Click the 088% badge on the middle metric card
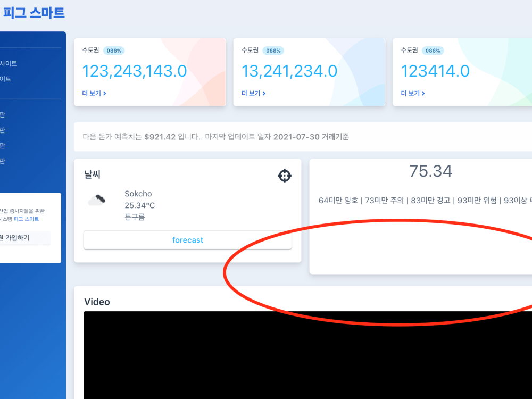532x399 pixels. (x=272, y=51)
